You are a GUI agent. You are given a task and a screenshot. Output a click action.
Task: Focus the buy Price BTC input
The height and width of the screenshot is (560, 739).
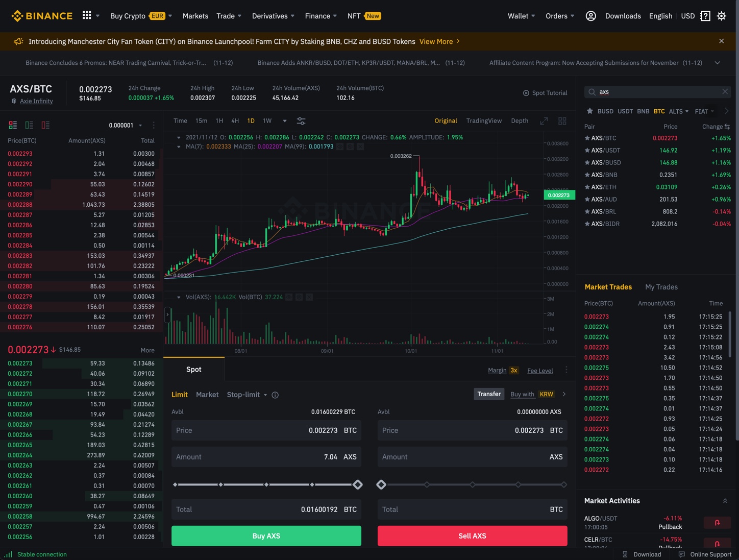click(266, 430)
